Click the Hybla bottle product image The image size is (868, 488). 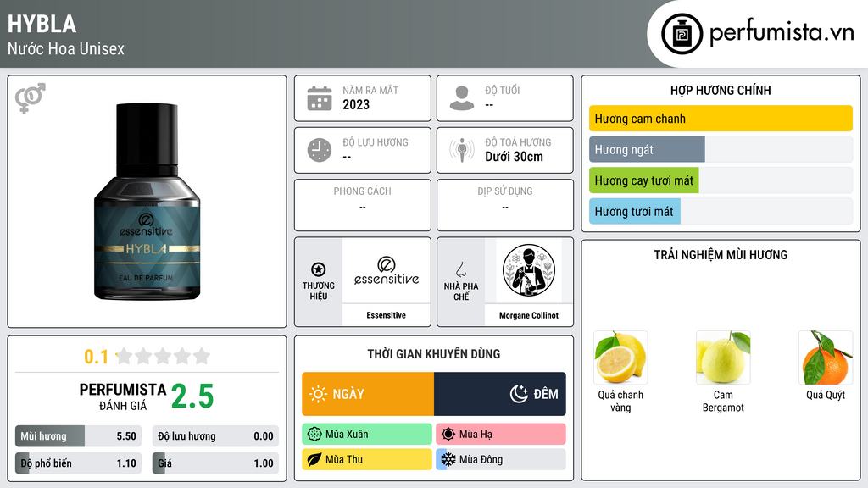(x=147, y=202)
